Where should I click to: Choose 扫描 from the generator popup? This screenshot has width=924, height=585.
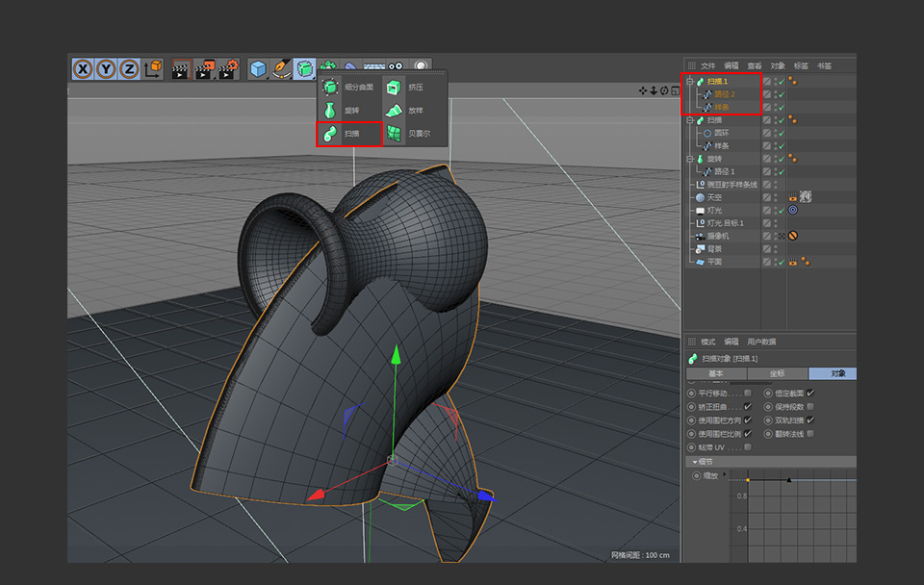click(x=349, y=134)
